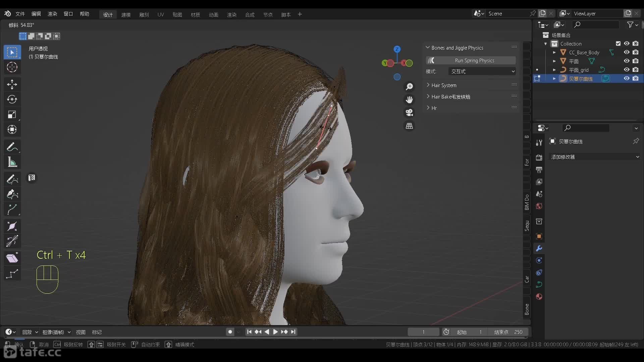Click the 结束点 250 frame field

click(508, 332)
